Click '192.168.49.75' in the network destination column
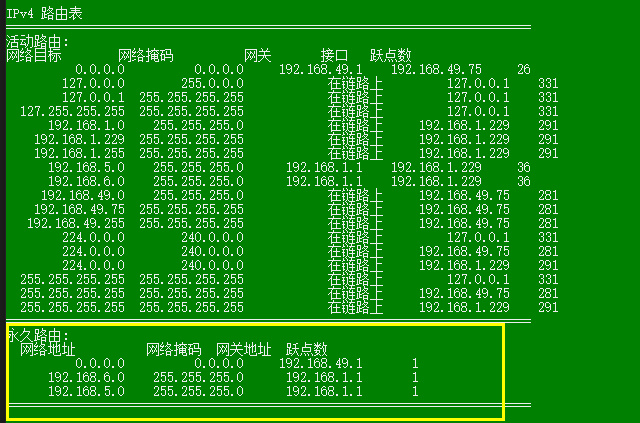640x423 pixels. click(80, 209)
